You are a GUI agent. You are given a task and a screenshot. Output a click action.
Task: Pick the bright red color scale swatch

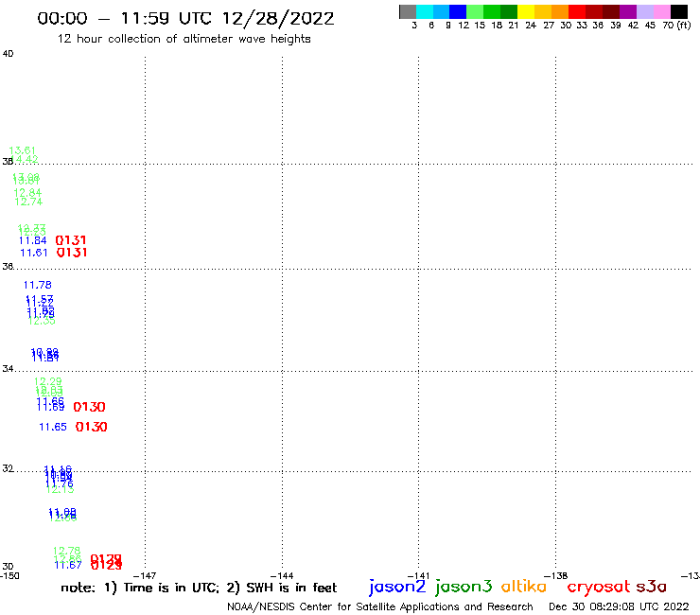coord(577,11)
